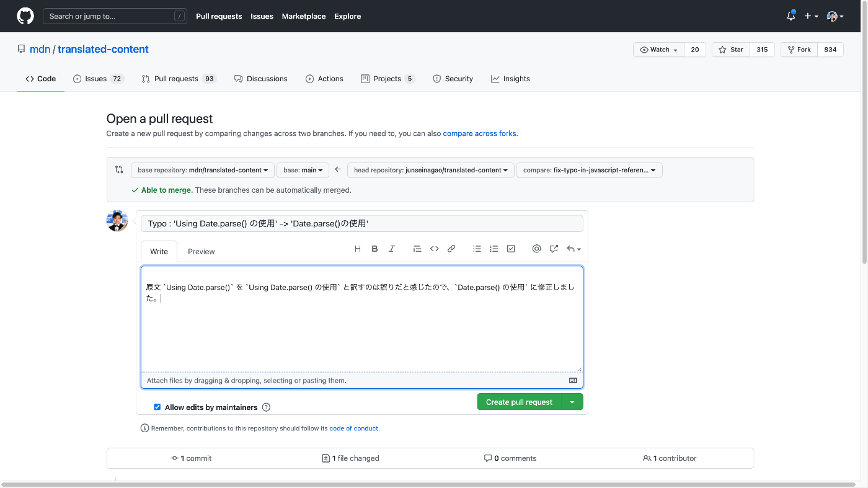The image size is (868, 488).
Task: Mention a user with @ icon
Action: click(x=537, y=249)
